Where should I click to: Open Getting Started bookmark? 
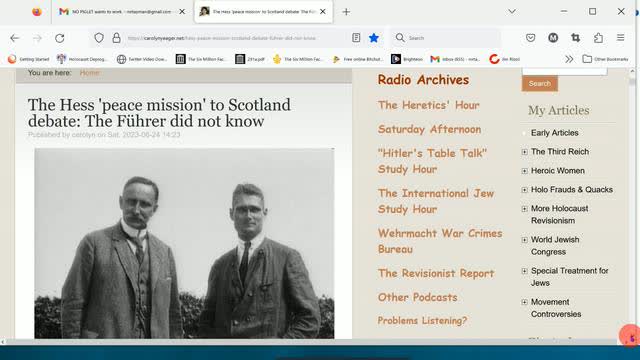click(29, 59)
